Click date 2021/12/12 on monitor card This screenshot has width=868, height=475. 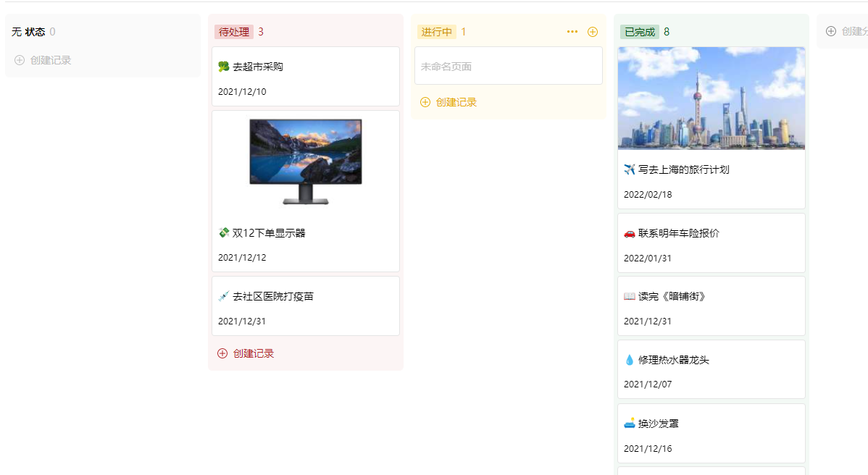pos(242,258)
